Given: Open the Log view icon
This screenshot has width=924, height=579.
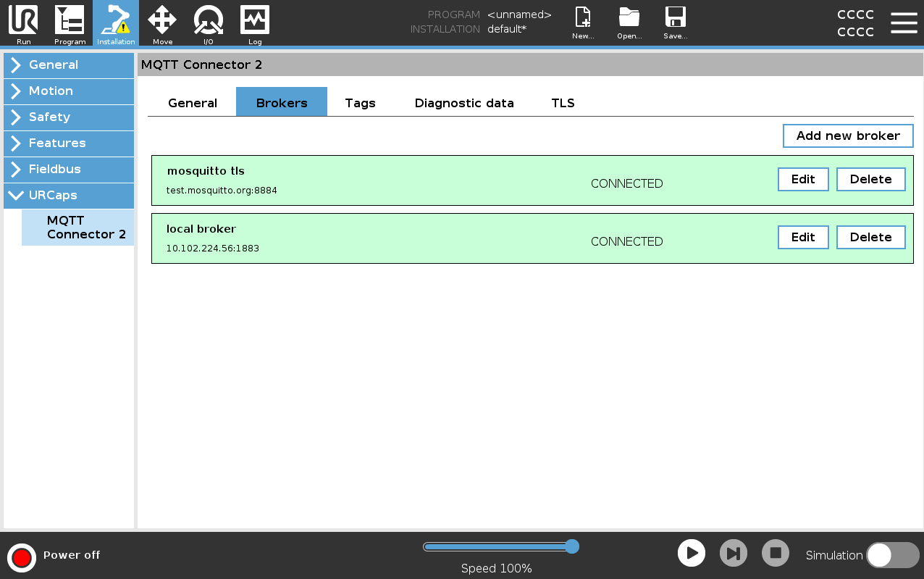Looking at the screenshot, I should pyautogui.click(x=255, y=22).
